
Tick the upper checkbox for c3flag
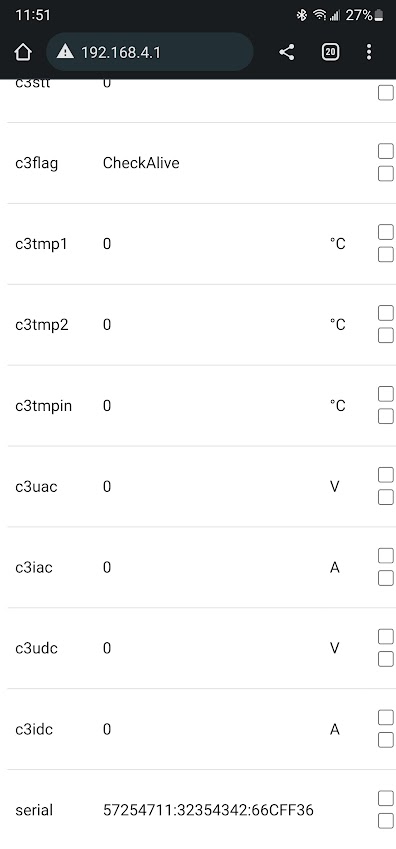point(386,151)
